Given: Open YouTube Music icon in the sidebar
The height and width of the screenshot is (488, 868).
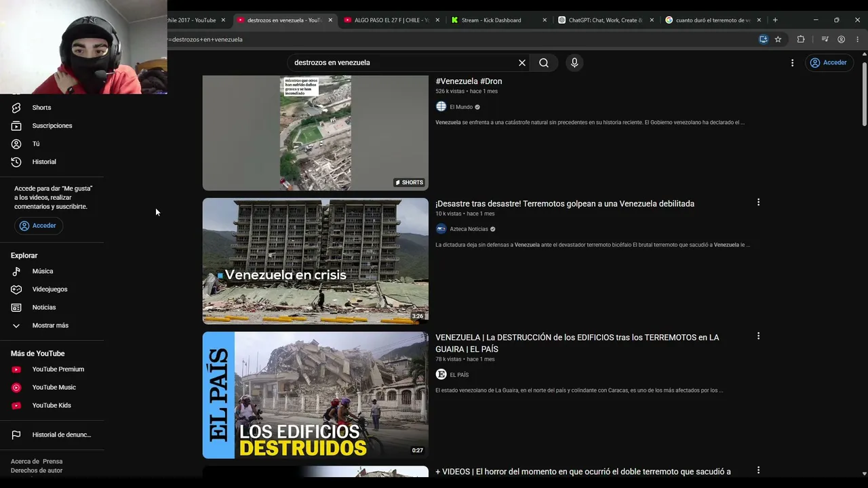Looking at the screenshot, I should [x=16, y=388].
